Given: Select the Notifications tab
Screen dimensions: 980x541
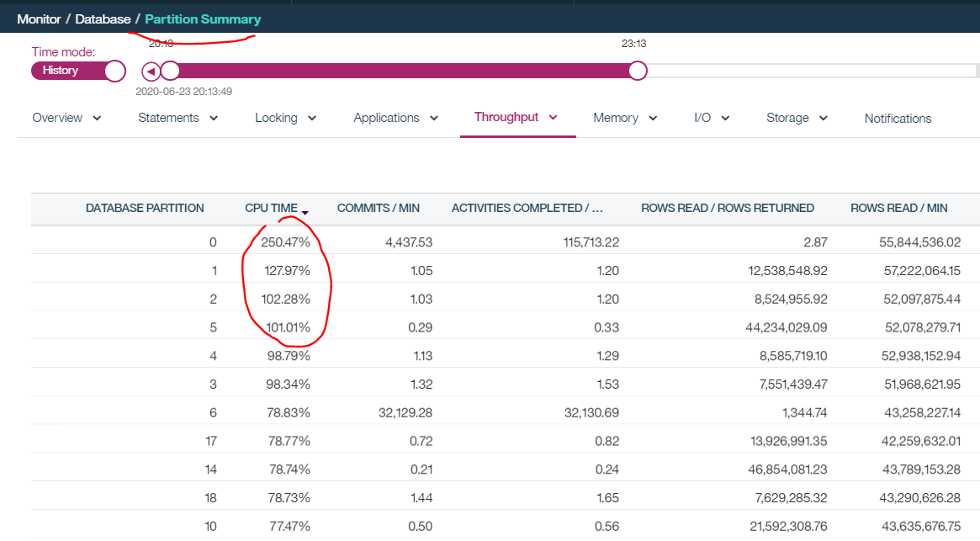Looking at the screenshot, I should click(898, 118).
